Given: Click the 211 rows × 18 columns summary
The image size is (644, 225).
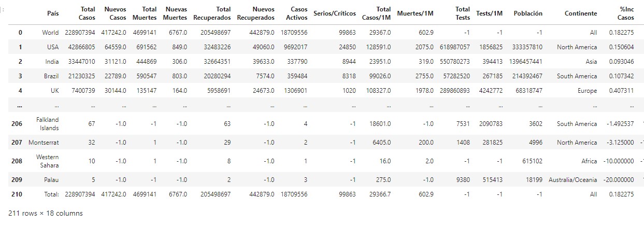Looking at the screenshot, I should pyautogui.click(x=46, y=213).
